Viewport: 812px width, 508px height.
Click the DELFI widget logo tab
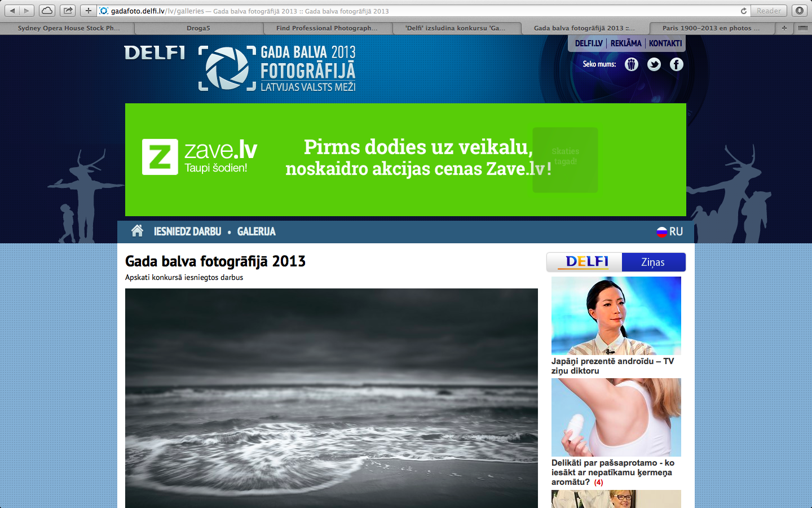coord(585,262)
